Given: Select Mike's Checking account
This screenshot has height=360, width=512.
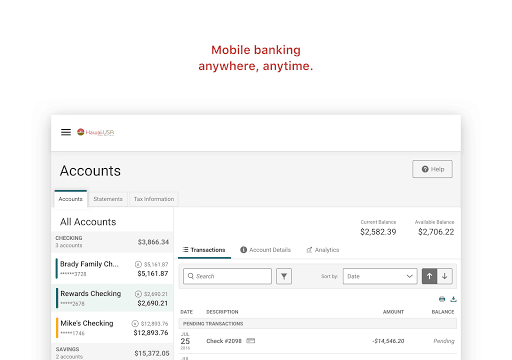Looking at the screenshot, I should [x=112, y=328].
